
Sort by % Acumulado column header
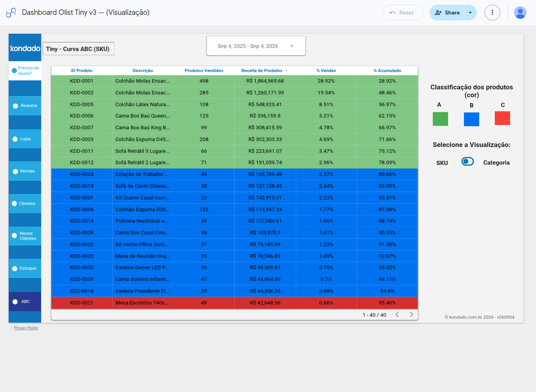[x=387, y=71]
